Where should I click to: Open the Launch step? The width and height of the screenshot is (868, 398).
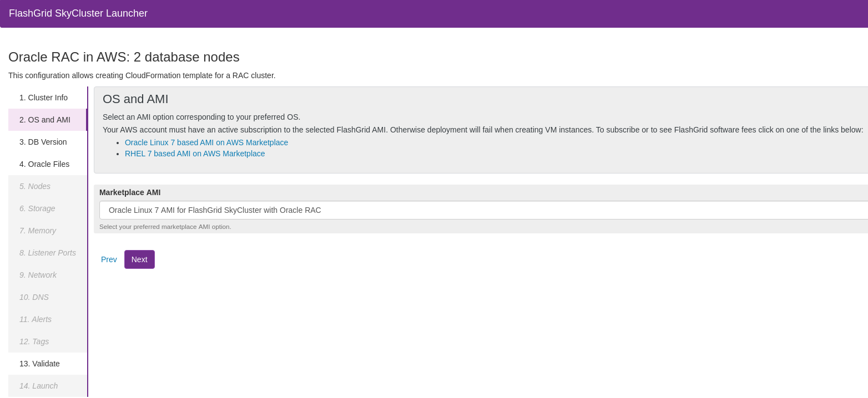[x=38, y=386]
